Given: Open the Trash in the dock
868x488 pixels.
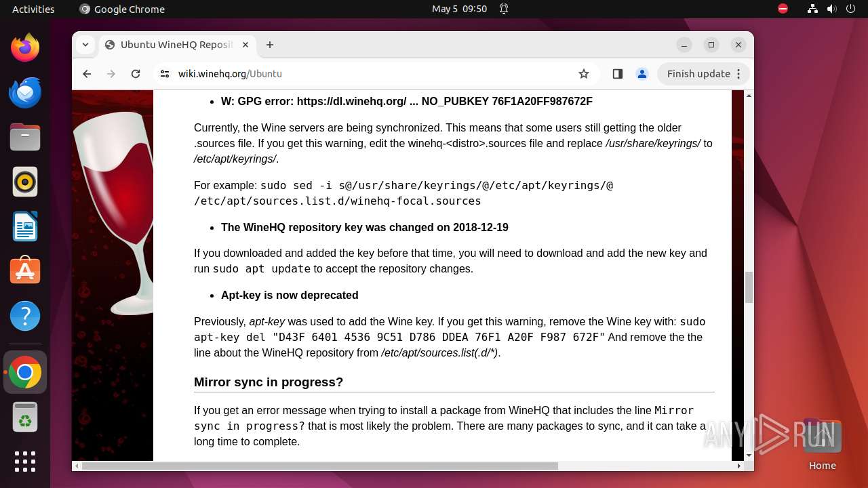Looking at the screenshot, I should (25, 417).
